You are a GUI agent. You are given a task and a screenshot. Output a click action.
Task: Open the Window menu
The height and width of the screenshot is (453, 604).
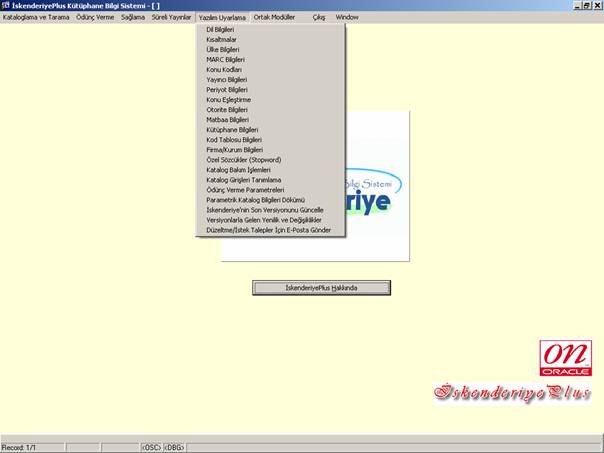point(347,17)
